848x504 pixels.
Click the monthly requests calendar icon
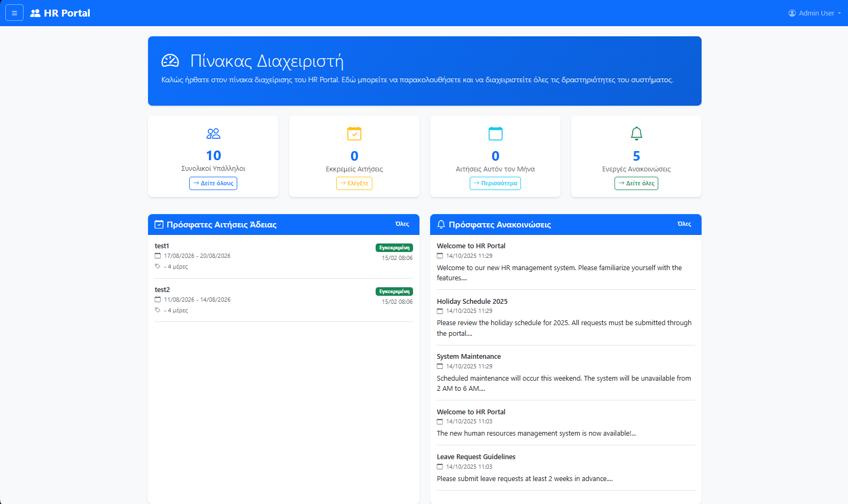(495, 133)
